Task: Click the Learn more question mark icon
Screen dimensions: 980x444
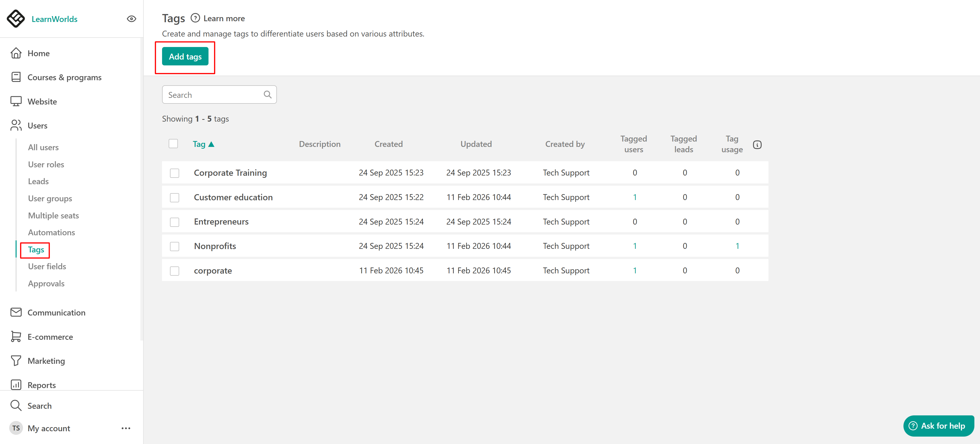Action: pyautogui.click(x=195, y=18)
